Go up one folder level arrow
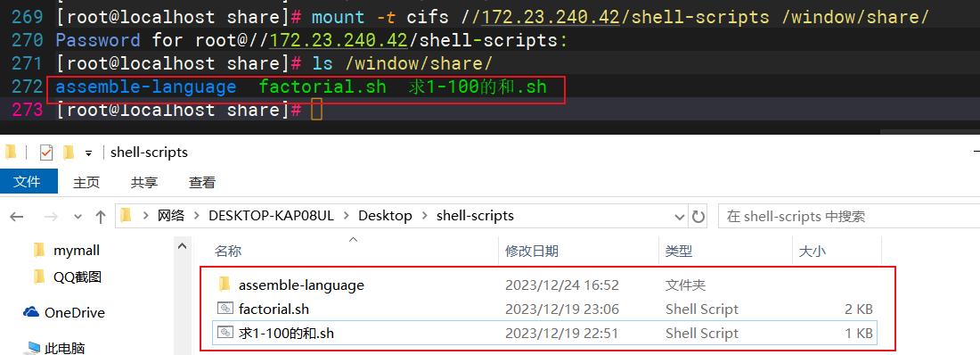980x355 pixels. pyautogui.click(x=101, y=217)
